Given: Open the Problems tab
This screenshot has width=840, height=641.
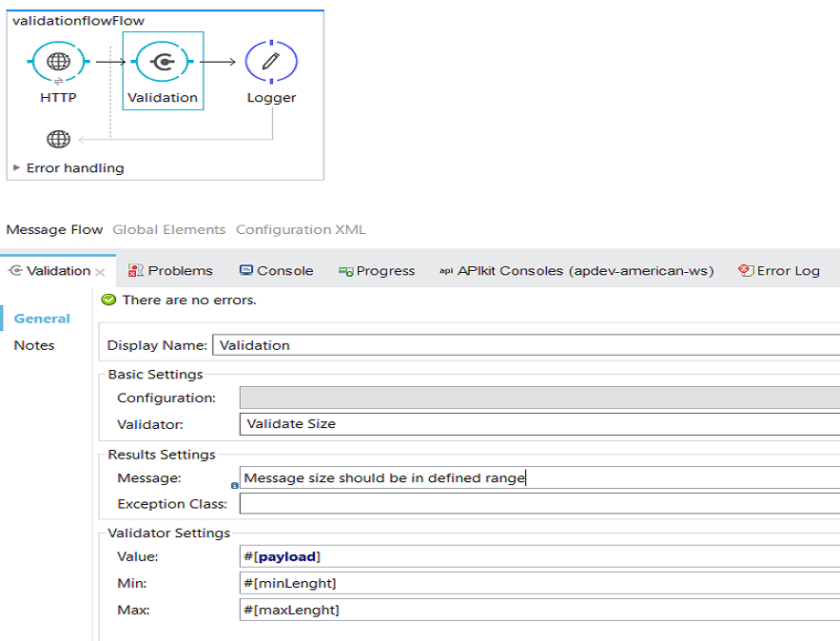Looking at the screenshot, I should click(171, 271).
